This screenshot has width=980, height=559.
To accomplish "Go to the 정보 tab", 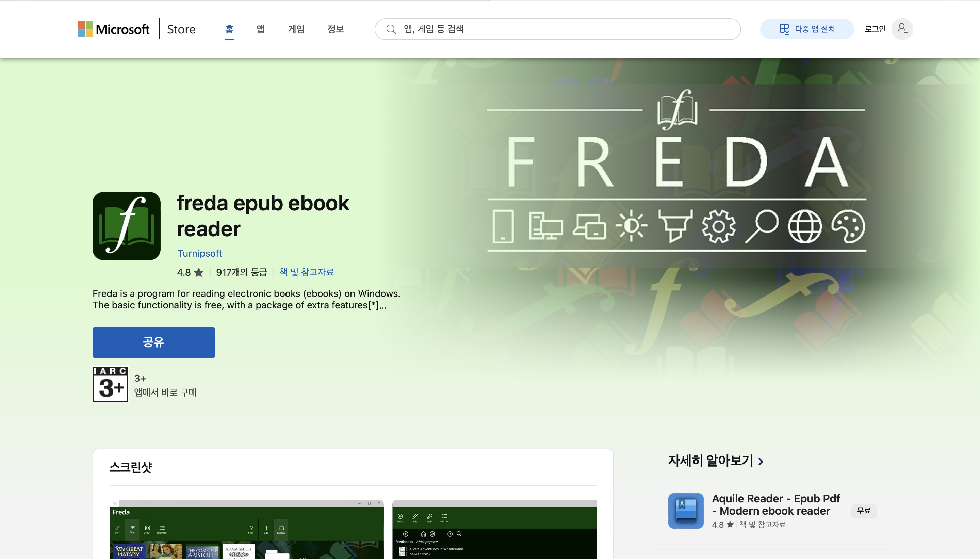I will pos(336,29).
